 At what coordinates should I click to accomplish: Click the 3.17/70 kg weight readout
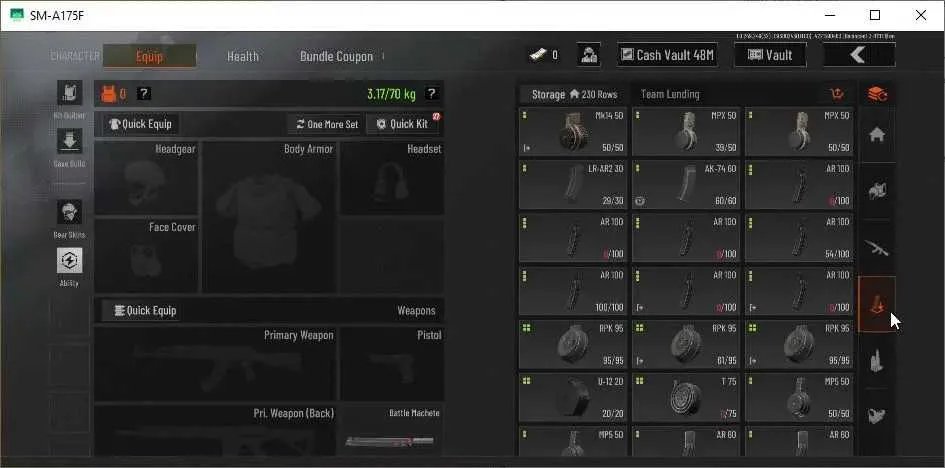(391, 94)
